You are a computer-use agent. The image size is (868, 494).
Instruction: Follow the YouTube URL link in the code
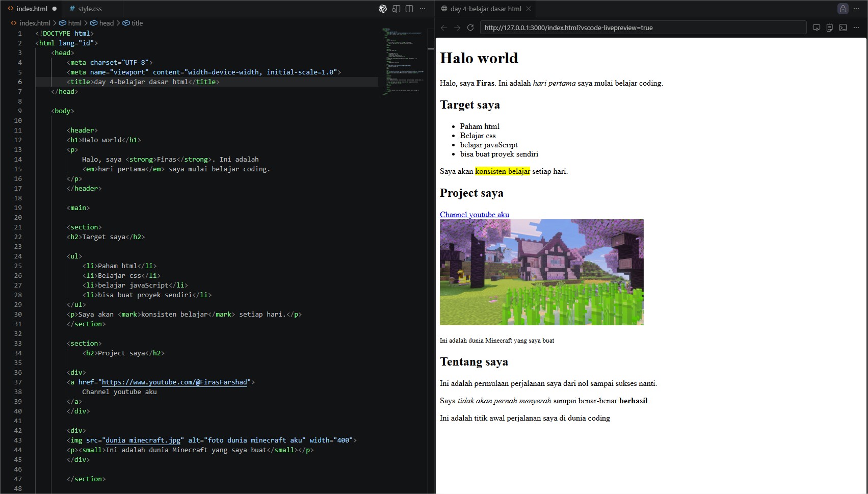pyautogui.click(x=173, y=382)
